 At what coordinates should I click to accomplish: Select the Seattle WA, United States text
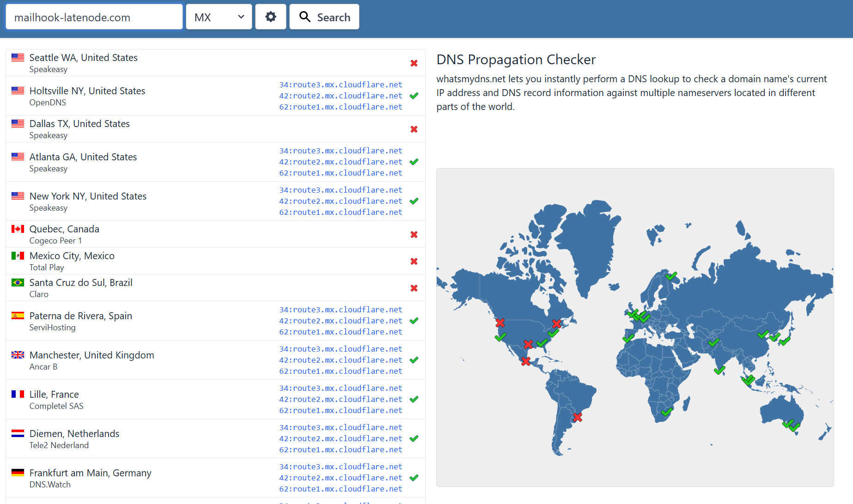(x=84, y=58)
